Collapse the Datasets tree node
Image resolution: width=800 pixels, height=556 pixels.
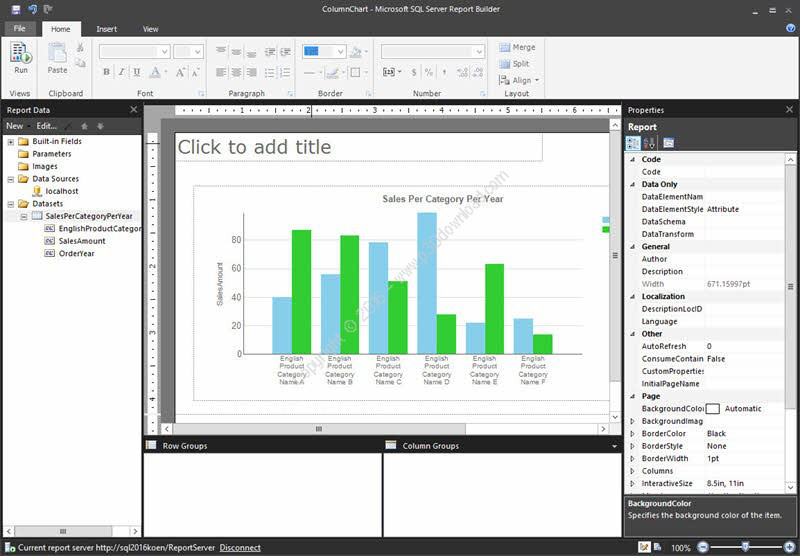(x=11, y=204)
